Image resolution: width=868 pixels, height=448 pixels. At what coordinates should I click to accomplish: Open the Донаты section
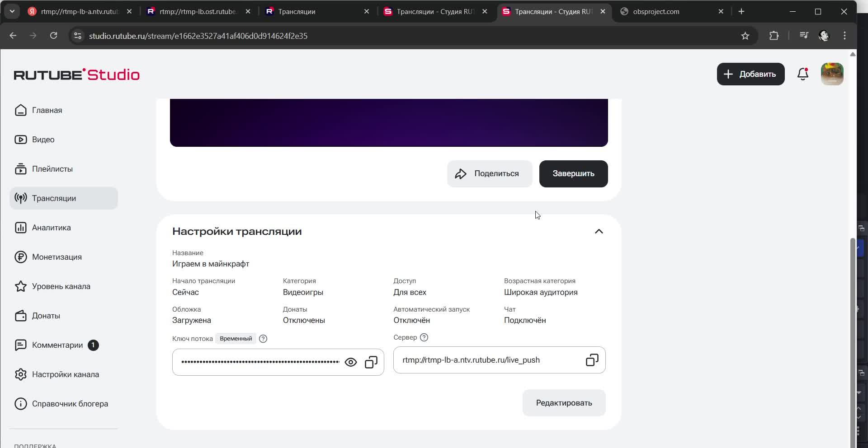point(46,316)
